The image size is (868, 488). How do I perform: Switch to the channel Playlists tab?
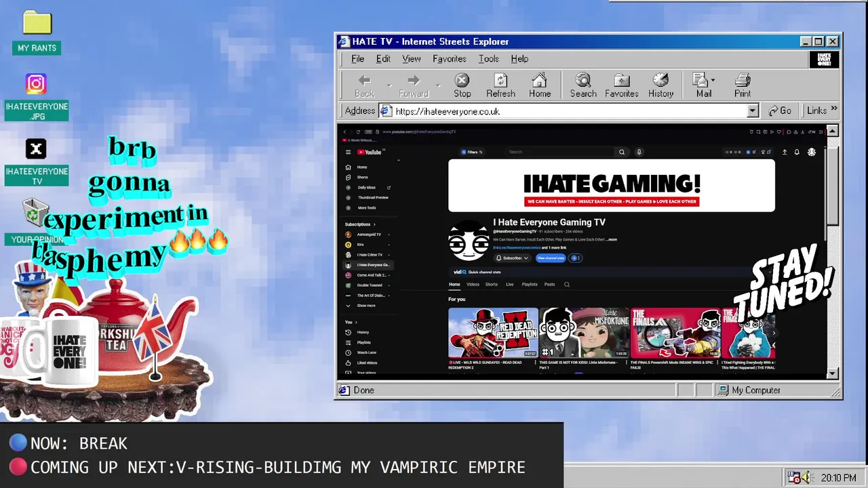(x=529, y=285)
